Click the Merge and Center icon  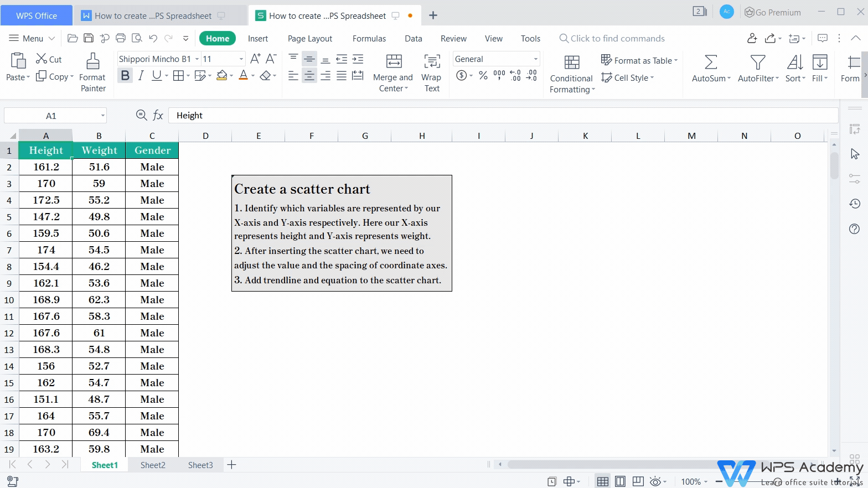394,61
